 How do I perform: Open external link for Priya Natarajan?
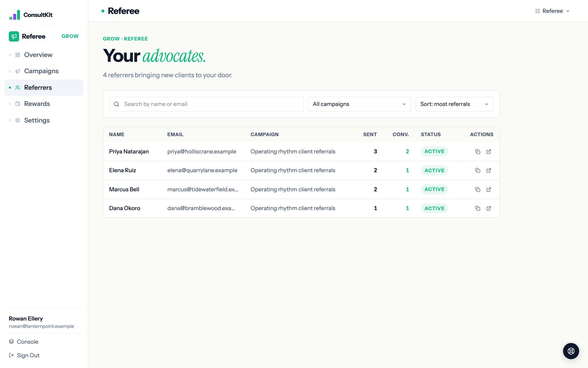[489, 152]
